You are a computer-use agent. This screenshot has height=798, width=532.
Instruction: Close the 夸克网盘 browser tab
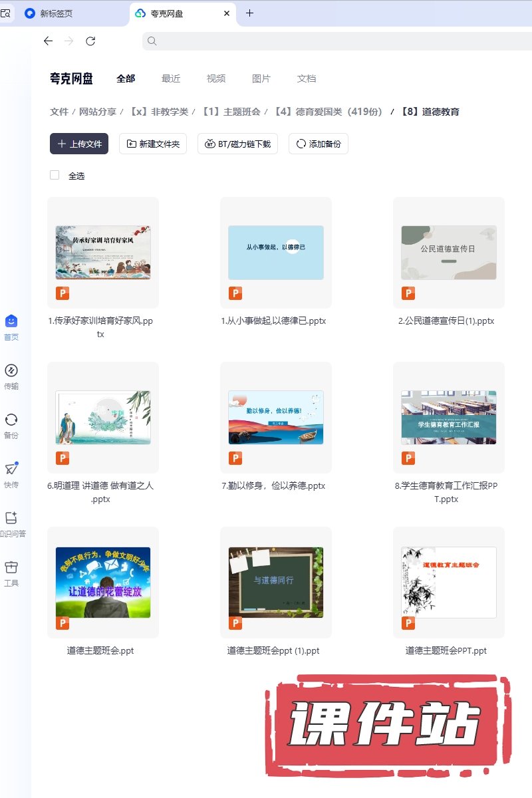(227, 13)
